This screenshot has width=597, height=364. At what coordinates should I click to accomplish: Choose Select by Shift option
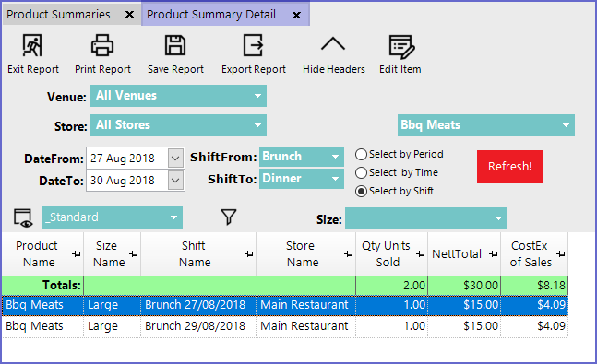click(361, 191)
